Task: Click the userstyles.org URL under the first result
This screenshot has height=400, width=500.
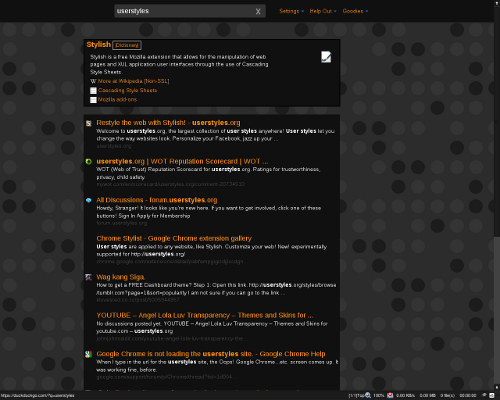Action: 114,146
